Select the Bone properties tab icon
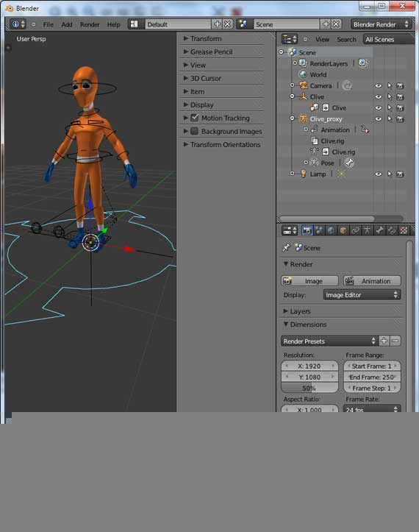 (x=379, y=231)
